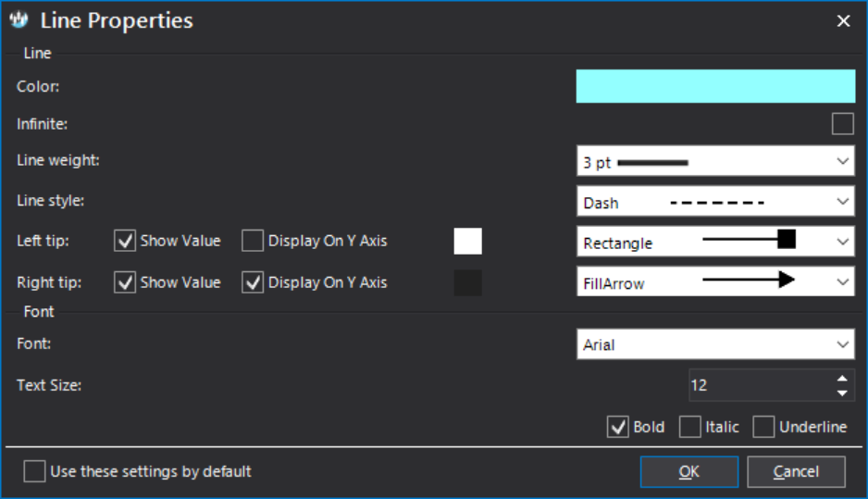
Task: Uncheck Left tip Show Value
Action: coord(125,241)
